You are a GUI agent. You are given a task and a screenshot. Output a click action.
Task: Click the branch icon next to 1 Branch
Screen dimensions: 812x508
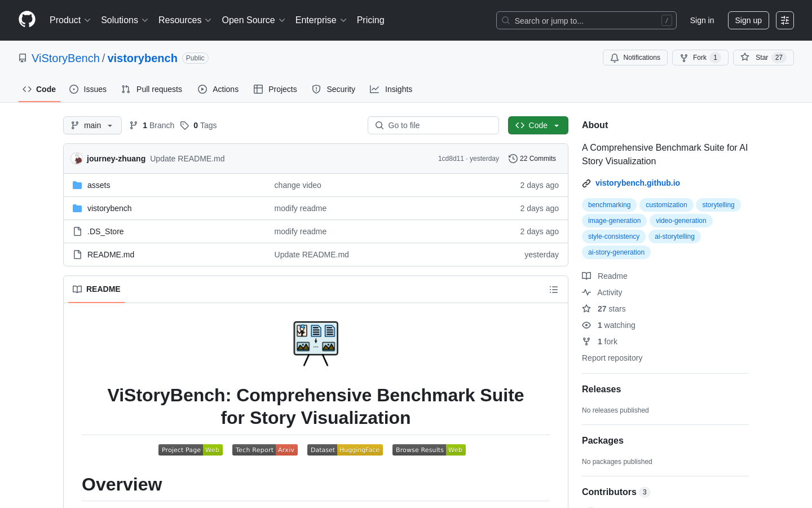point(134,125)
